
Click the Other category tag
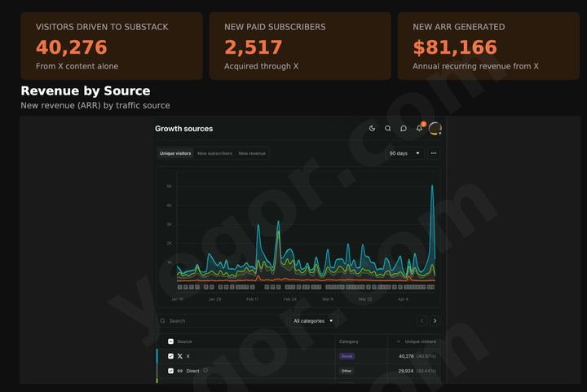(346, 371)
